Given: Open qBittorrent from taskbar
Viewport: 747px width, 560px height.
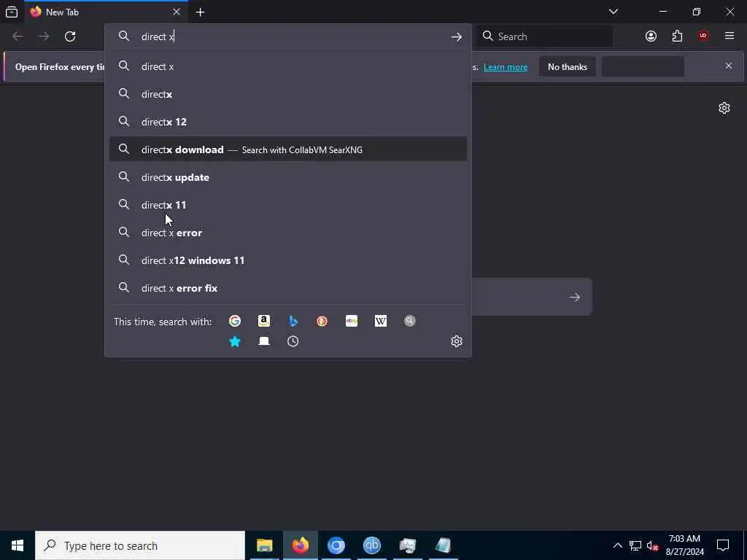Looking at the screenshot, I should pos(371,545).
